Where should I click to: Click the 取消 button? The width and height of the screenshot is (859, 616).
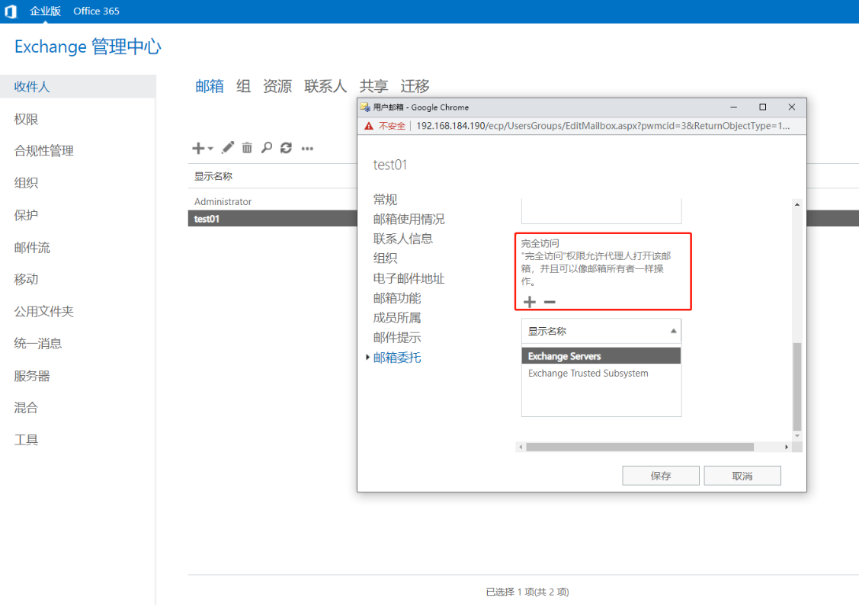tap(742, 476)
